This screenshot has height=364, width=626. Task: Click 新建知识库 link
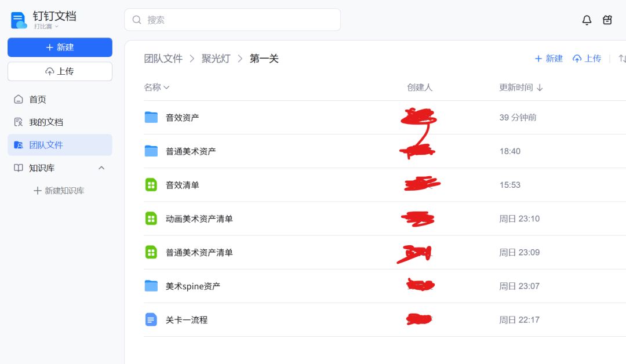(59, 191)
